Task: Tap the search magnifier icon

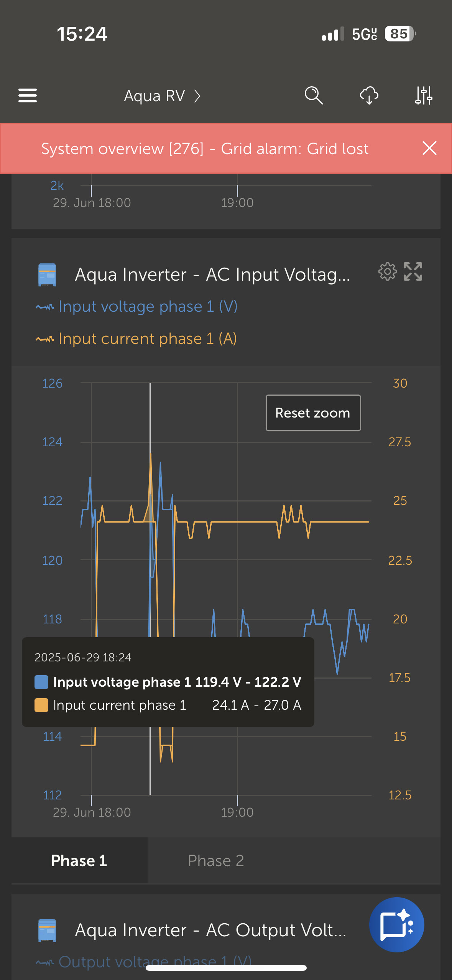Action: click(314, 95)
